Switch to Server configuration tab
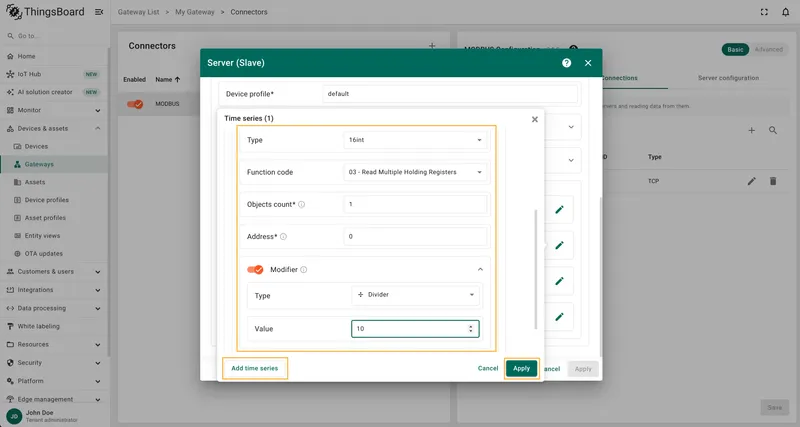Image resolution: width=800 pixels, height=427 pixels. click(728, 78)
